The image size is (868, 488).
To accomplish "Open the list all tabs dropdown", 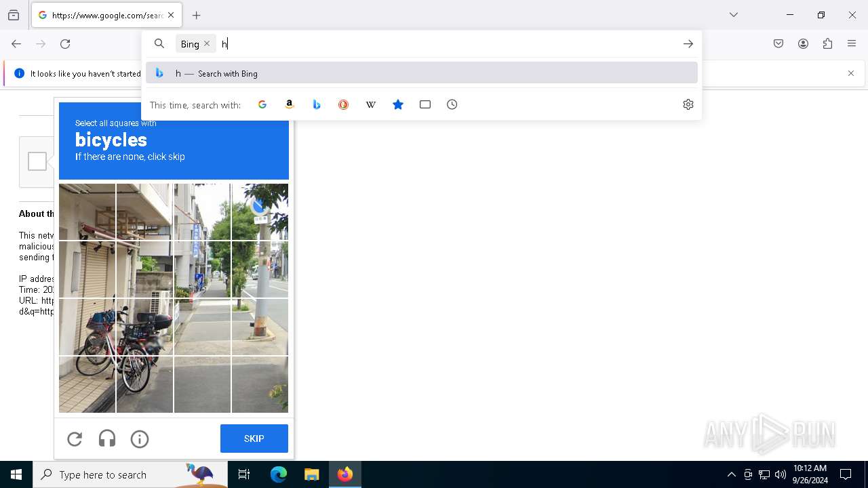I will click(734, 15).
